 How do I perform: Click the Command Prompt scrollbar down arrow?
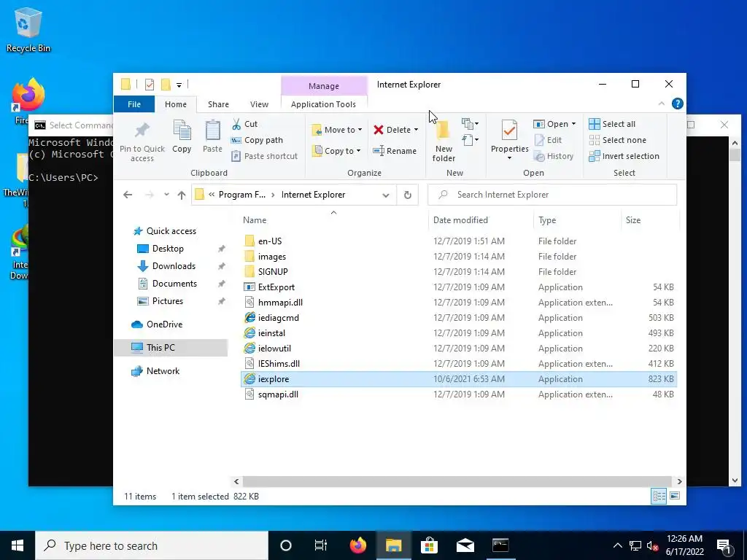pyautogui.click(x=735, y=481)
